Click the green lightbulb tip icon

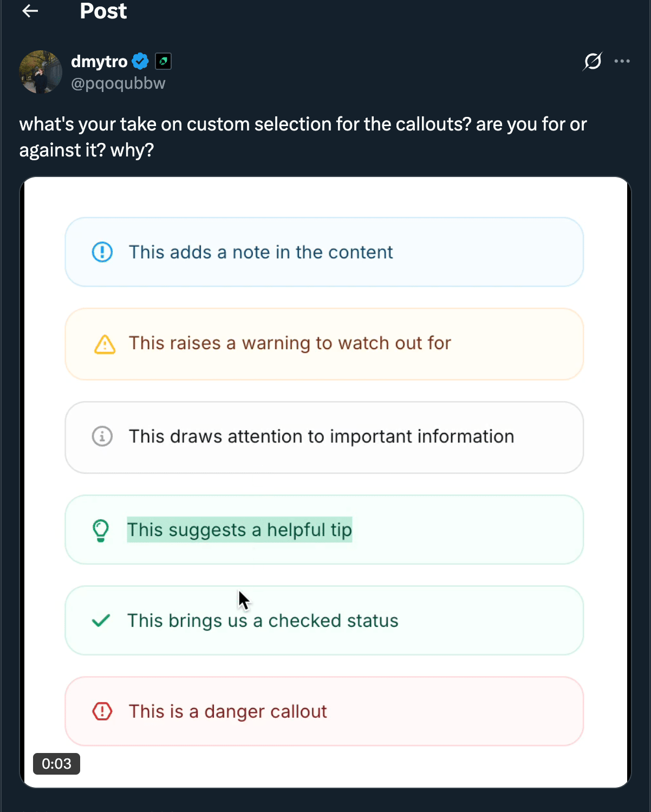click(x=100, y=529)
